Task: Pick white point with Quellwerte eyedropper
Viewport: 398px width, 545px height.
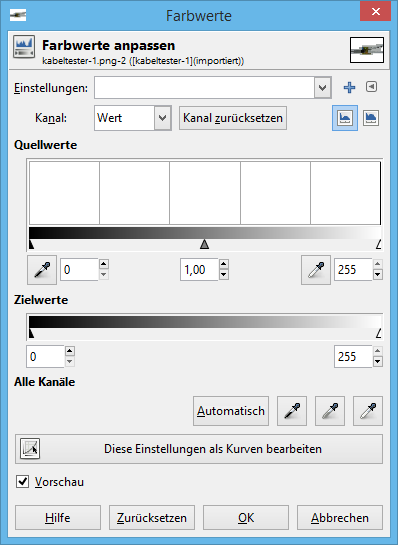Action: tap(316, 270)
